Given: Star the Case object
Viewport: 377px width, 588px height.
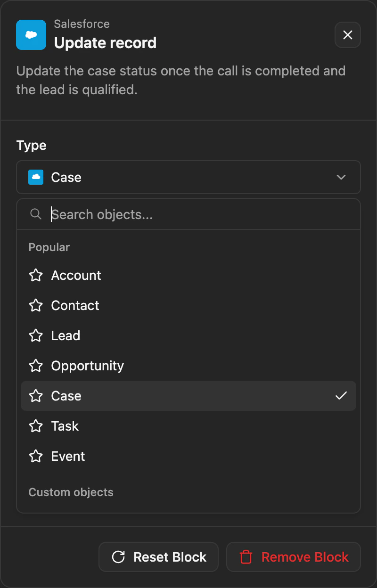Looking at the screenshot, I should [x=36, y=396].
